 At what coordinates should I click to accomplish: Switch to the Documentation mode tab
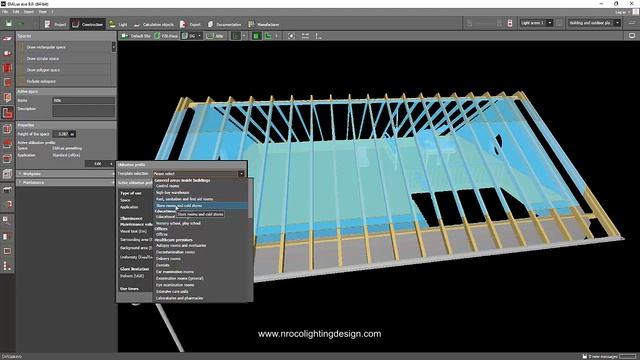pos(224,24)
